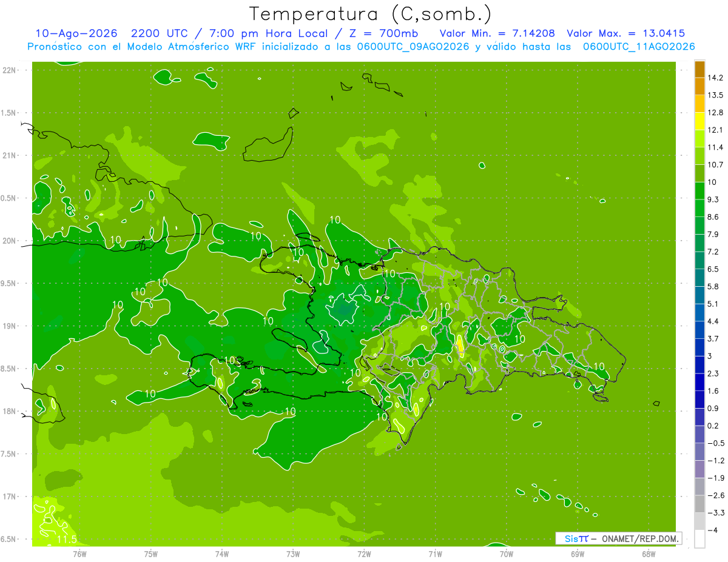The image size is (728, 562).
Task: Click the '7.9' colorbar value
Action: [x=713, y=234]
